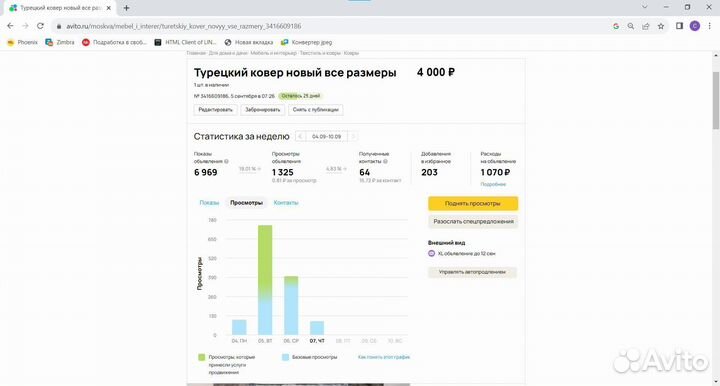
Task: Open the Конвертер jpeg bookmark
Action: 306,42
